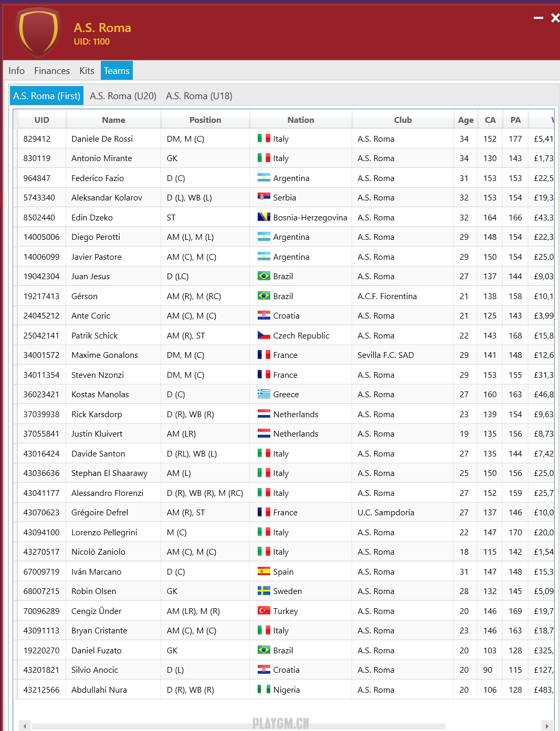Minimize the A.S. Roma window

tap(538, 18)
